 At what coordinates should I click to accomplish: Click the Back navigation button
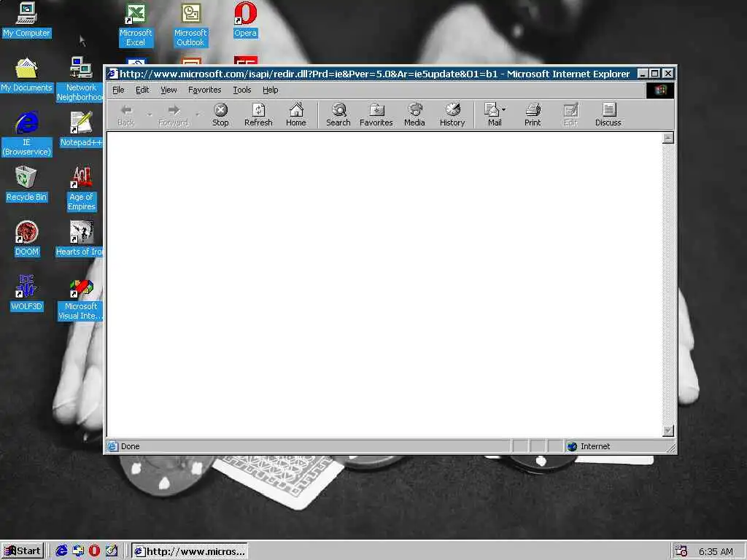125,114
